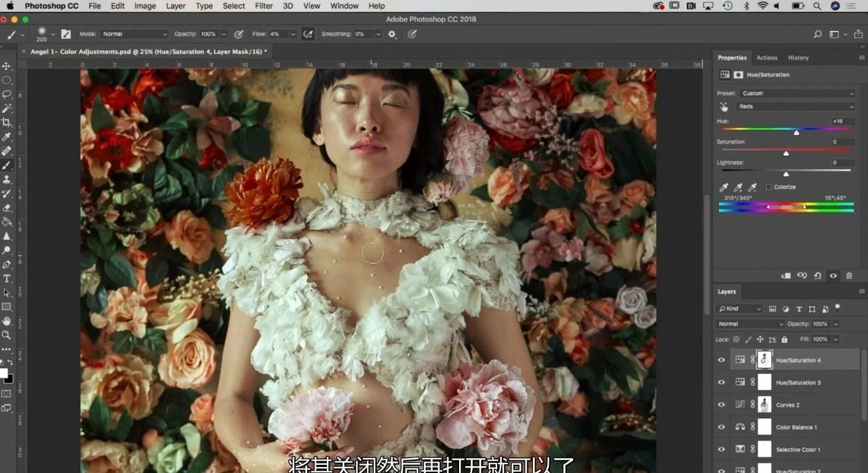Click the smoothing options gear icon
The height and width of the screenshot is (473, 868).
coord(392,34)
